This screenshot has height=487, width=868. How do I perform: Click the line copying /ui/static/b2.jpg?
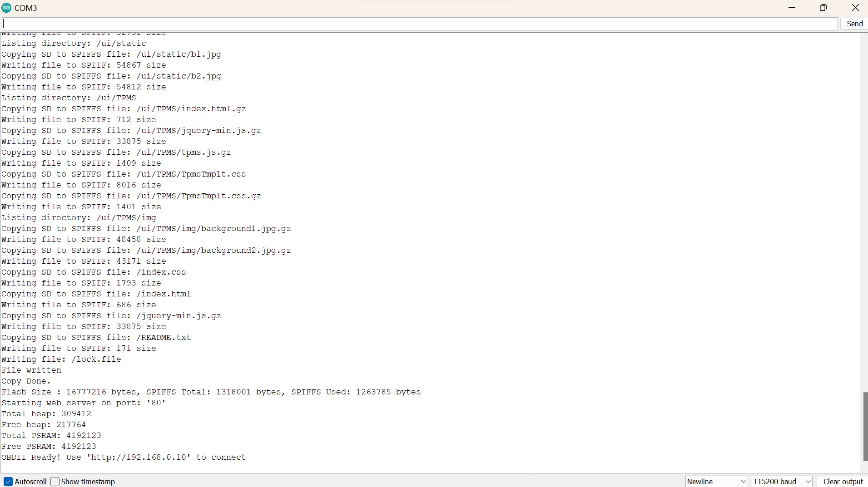click(111, 76)
